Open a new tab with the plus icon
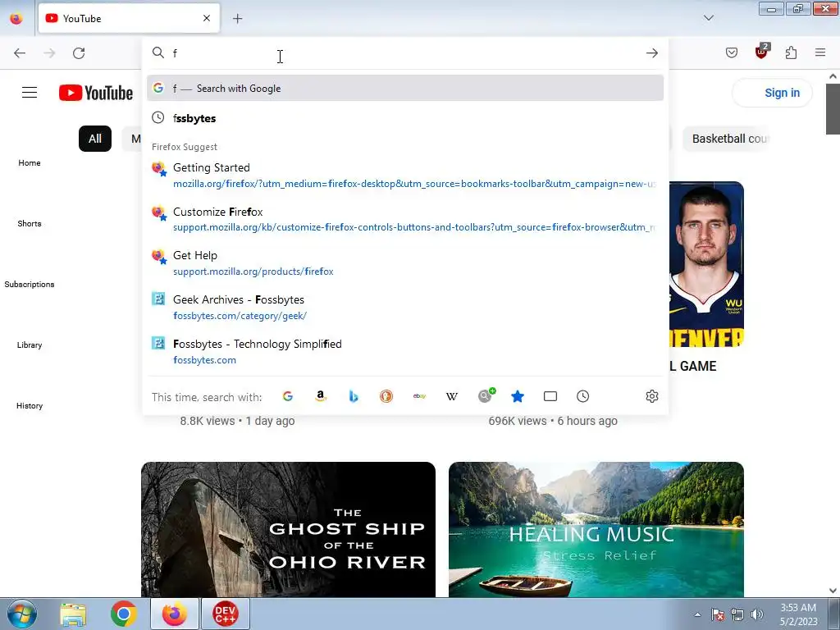This screenshot has height=630, width=840. [x=237, y=19]
